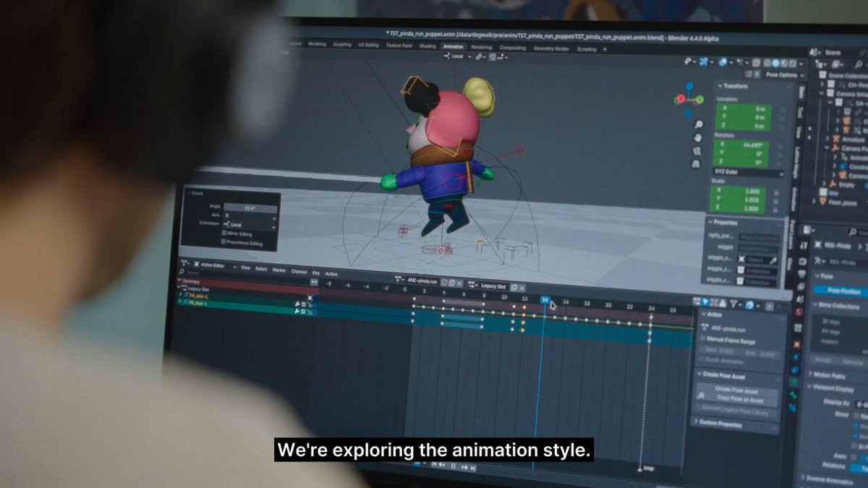Enable the Proportional Editing checkbox

click(x=224, y=242)
